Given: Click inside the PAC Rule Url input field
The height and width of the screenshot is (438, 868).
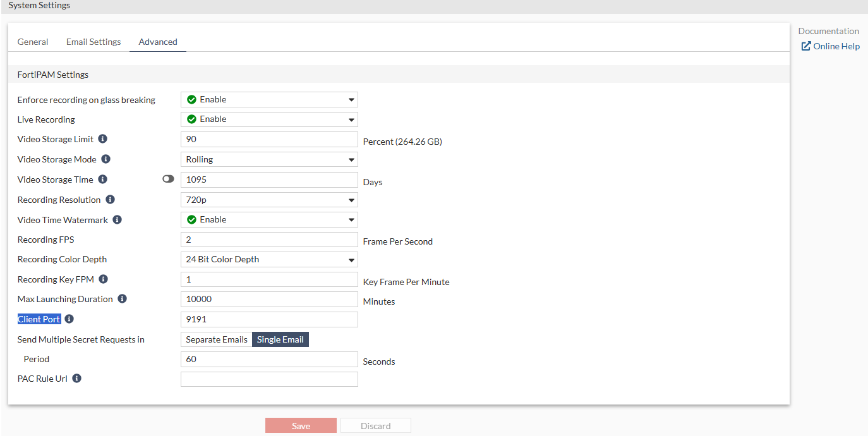Looking at the screenshot, I should point(269,379).
